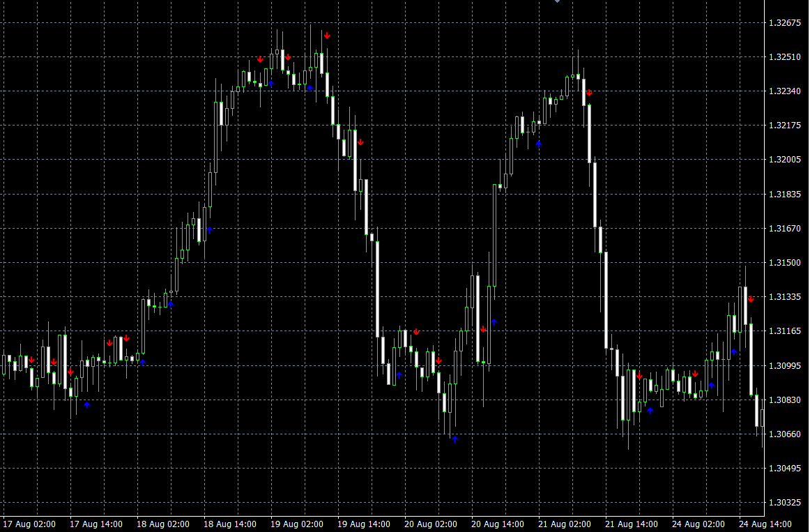Click the 21 Aug 14:00 date label
810x532 pixels.
coord(632,524)
